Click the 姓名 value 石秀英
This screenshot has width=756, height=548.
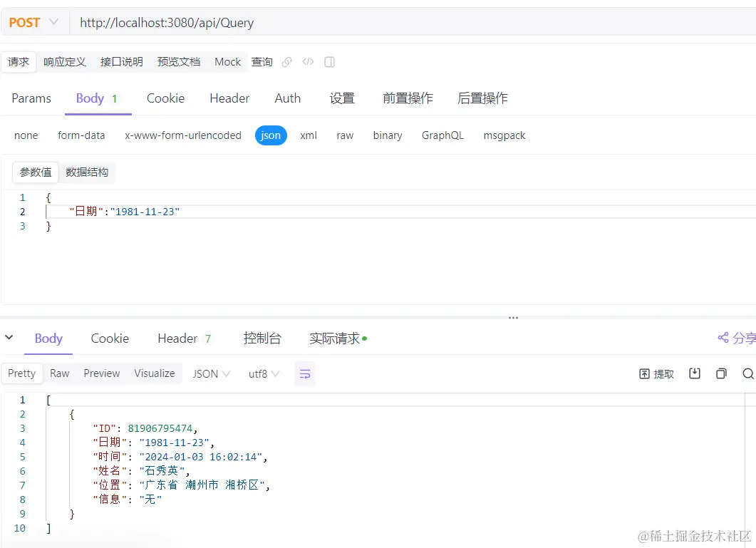click(162, 471)
